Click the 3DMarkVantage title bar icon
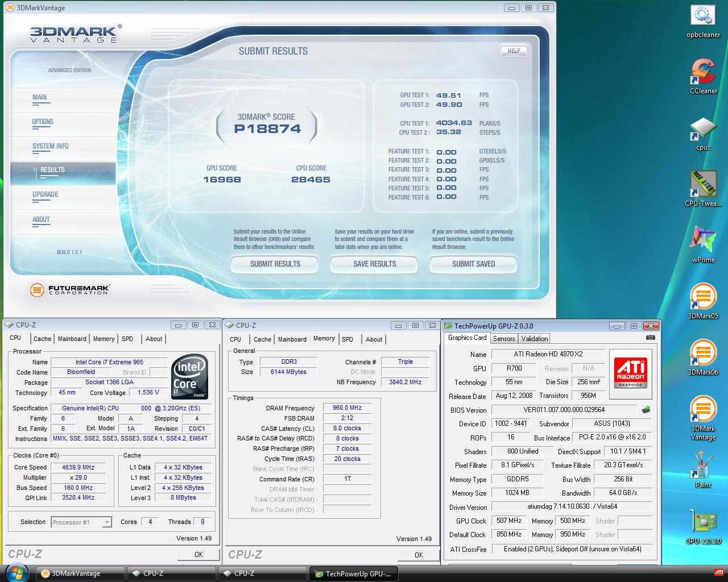Screen dimensions: 728x582 point(10,7)
